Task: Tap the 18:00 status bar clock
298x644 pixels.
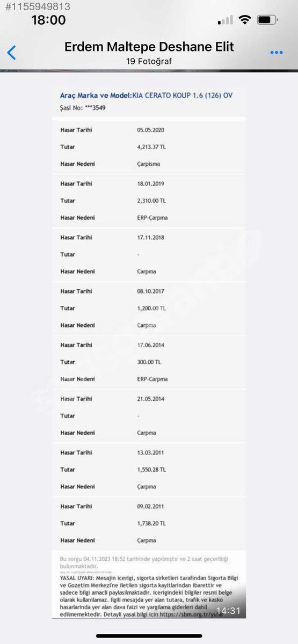Action: 48,20
